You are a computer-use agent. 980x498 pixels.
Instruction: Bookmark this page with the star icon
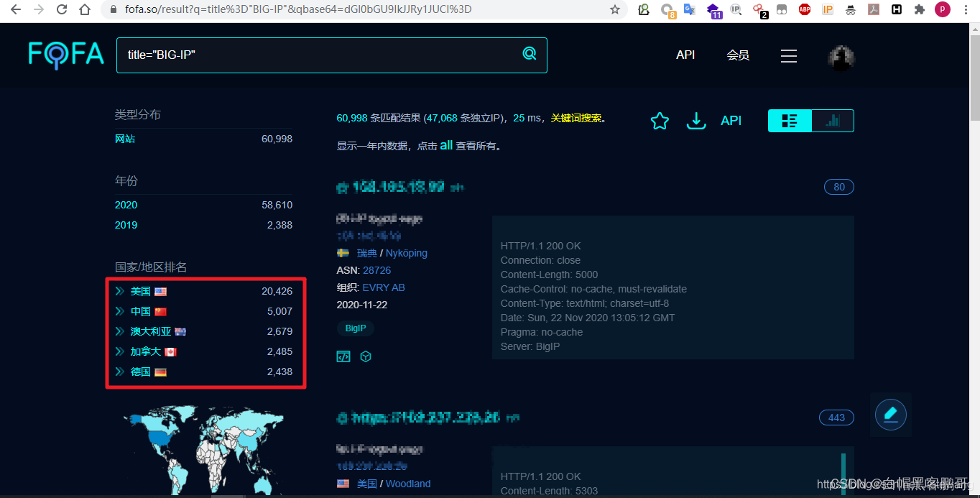tap(615, 9)
